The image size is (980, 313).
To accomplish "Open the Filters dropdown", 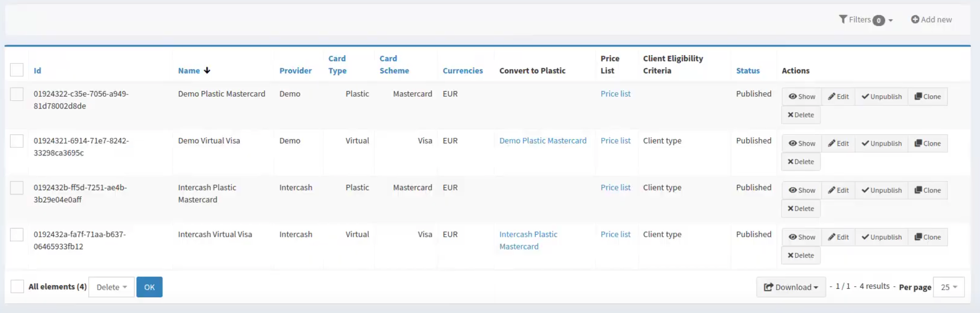I will click(865, 20).
